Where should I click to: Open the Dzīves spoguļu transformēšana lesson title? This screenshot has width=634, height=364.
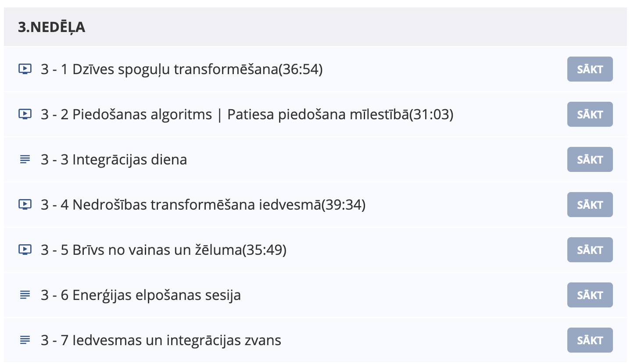182,69
